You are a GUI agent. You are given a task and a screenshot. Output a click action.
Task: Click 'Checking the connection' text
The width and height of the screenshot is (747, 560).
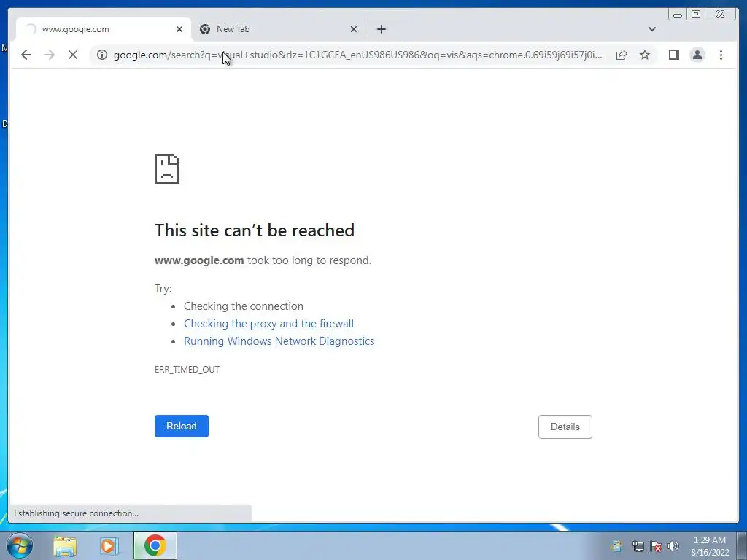pyautogui.click(x=244, y=306)
